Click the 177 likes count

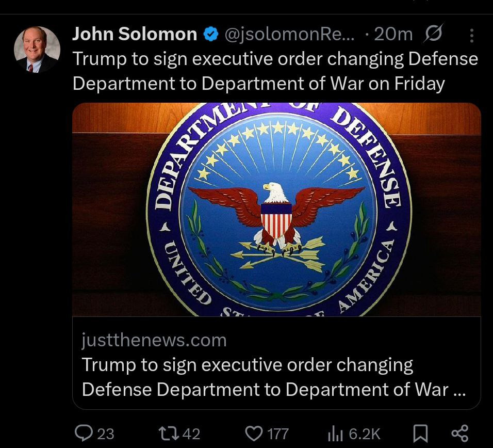point(278,434)
